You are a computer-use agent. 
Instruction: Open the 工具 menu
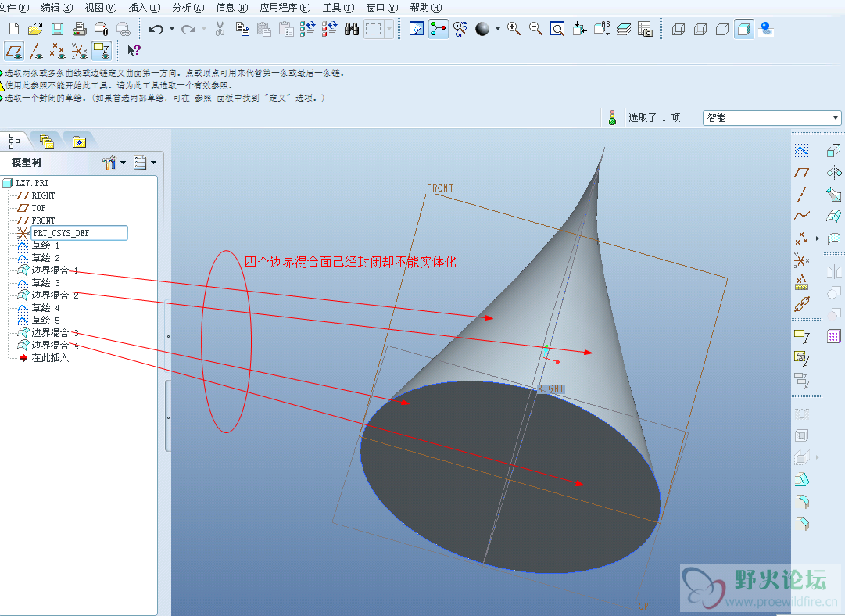coord(338,8)
